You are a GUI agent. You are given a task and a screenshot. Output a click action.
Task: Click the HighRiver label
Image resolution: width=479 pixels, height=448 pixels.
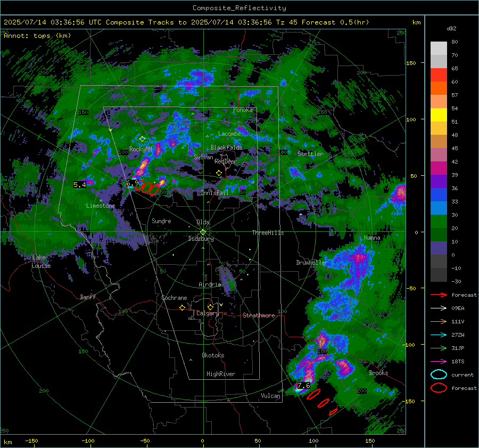221,374
